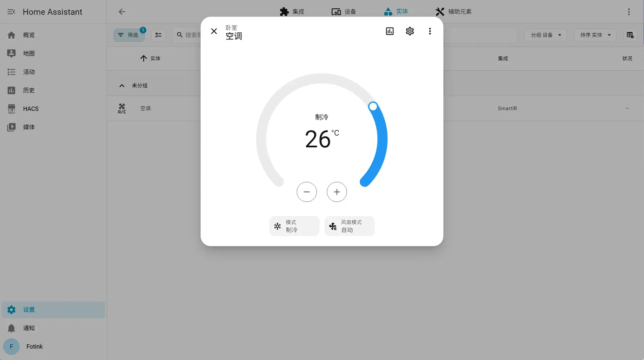Switch to the 集成 tab

(x=292, y=12)
